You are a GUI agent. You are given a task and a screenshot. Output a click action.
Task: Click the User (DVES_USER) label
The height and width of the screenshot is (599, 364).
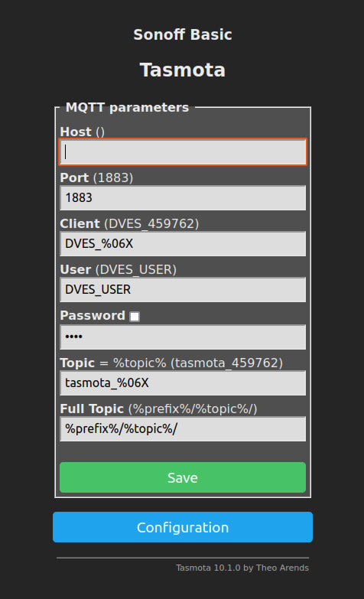(x=119, y=269)
